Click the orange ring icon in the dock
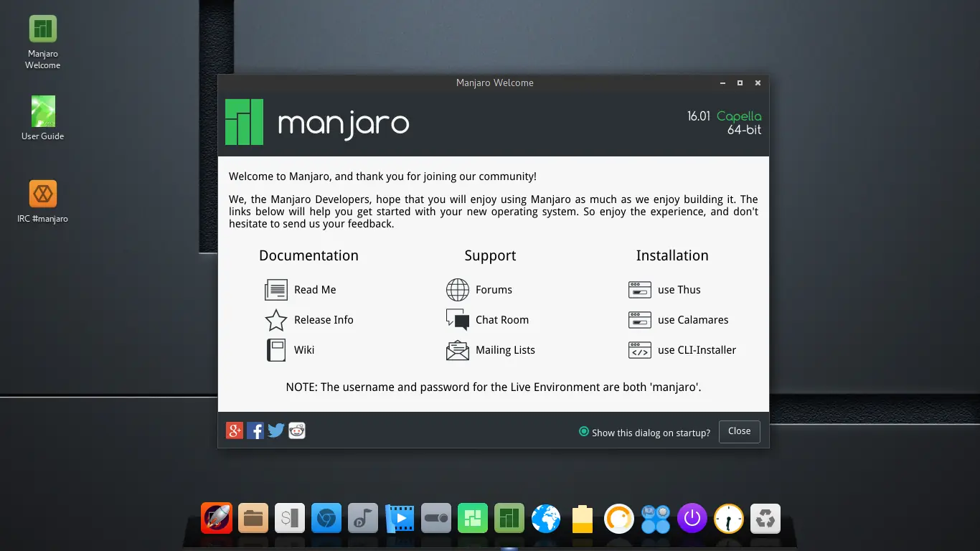 [619, 518]
